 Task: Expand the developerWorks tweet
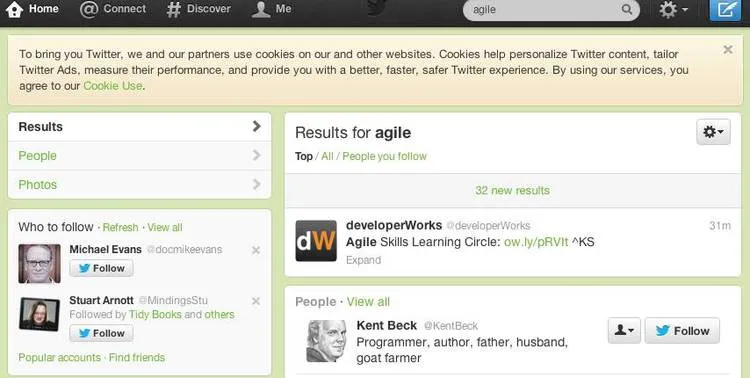tap(364, 260)
